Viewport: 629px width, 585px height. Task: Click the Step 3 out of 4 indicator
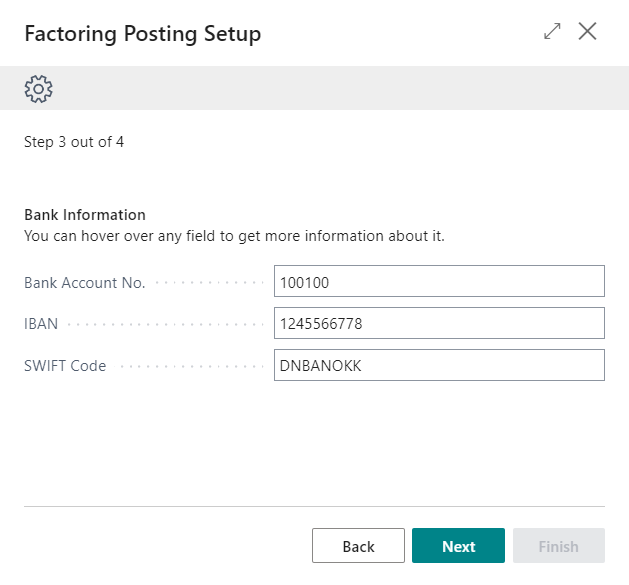[x=74, y=142]
